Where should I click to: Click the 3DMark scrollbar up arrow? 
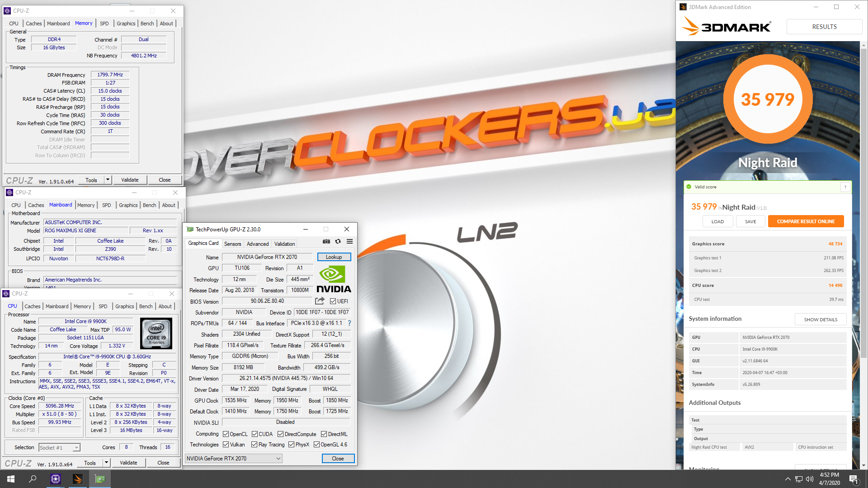863,45
